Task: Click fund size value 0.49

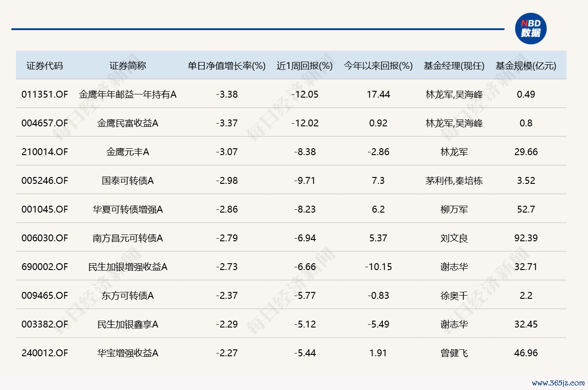Action: tap(526, 94)
